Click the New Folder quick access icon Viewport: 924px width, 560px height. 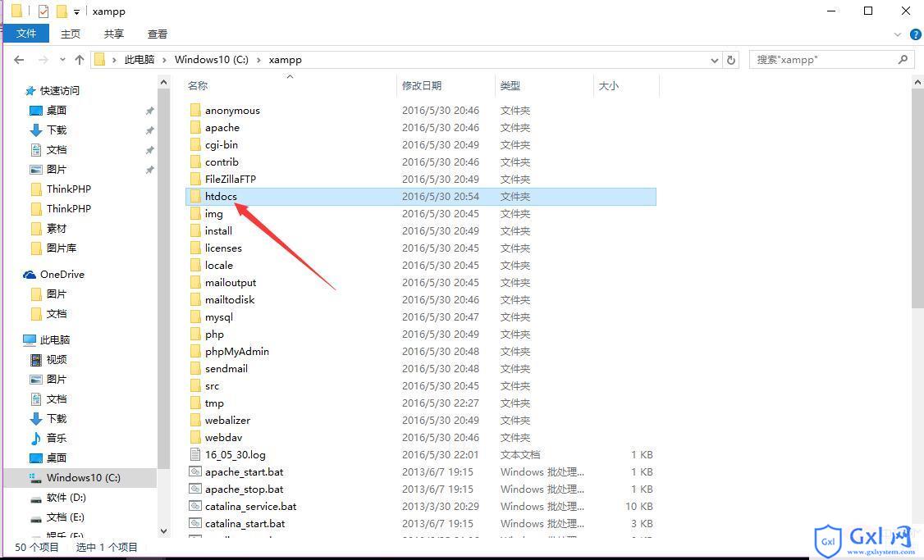click(62, 11)
